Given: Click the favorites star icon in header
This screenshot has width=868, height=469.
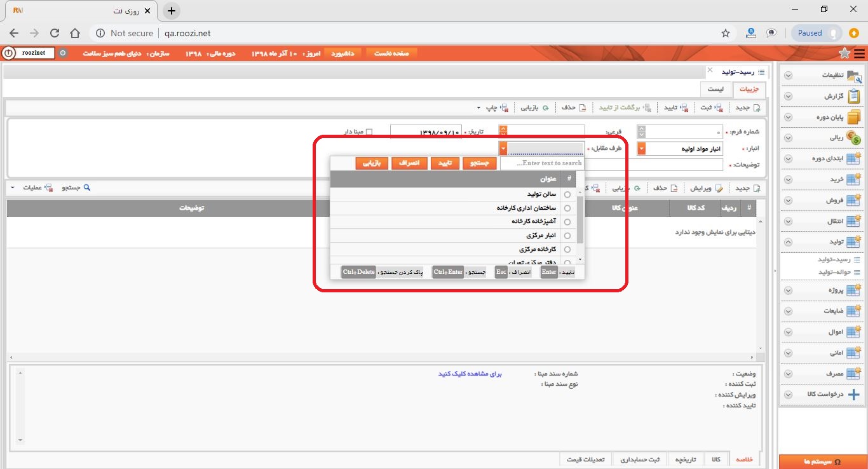Looking at the screenshot, I should tap(844, 53).
